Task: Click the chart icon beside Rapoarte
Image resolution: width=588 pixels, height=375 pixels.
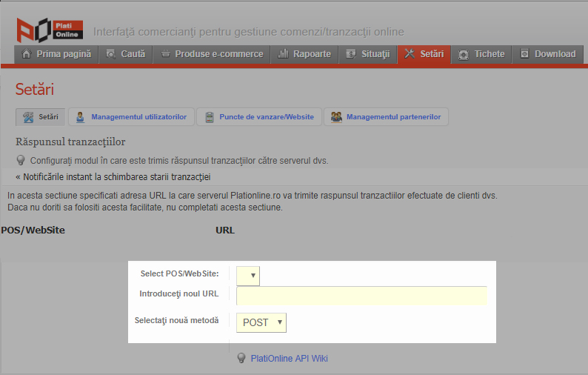Action: 283,54
